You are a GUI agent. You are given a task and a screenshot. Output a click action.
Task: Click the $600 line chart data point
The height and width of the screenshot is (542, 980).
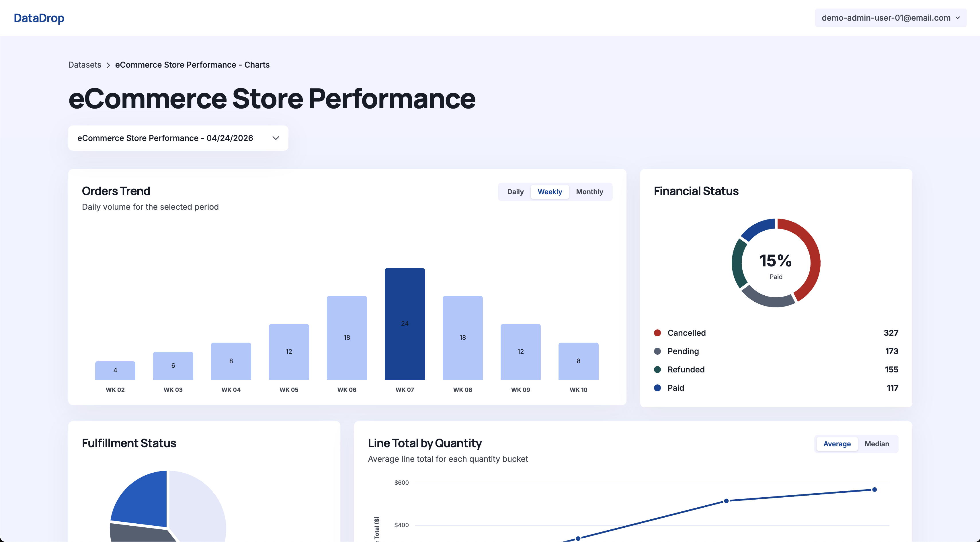click(x=874, y=490)
